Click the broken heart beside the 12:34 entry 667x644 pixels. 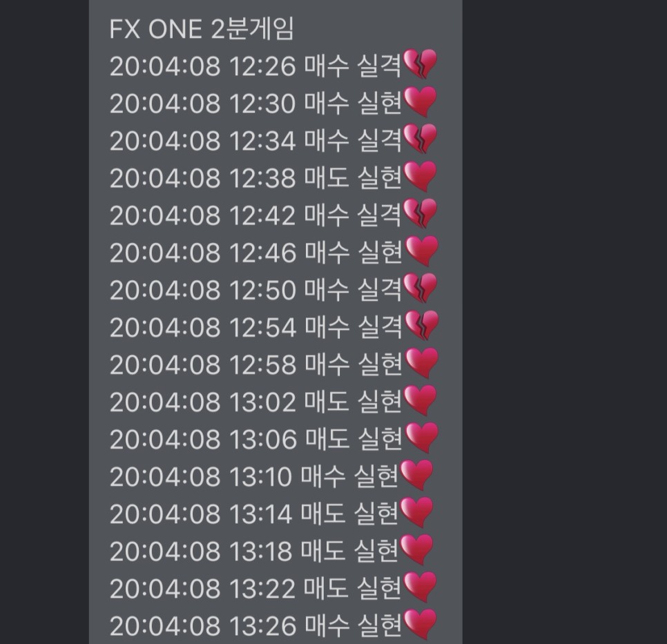click(x=420, y=139)
